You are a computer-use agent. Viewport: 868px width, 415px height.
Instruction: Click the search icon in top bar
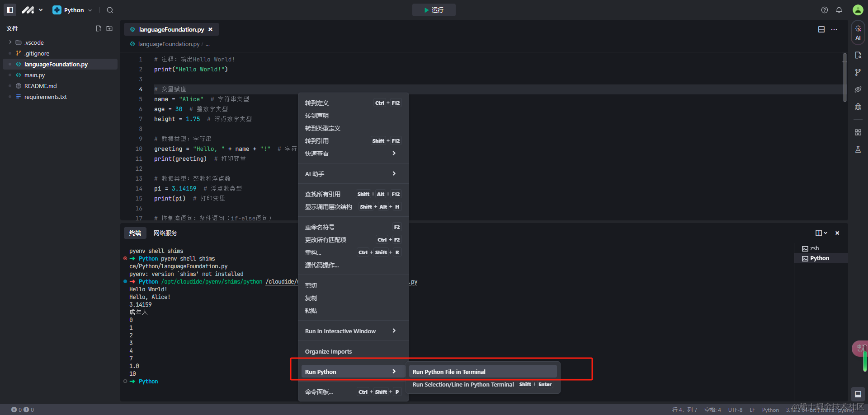click(x=110, y=10)
